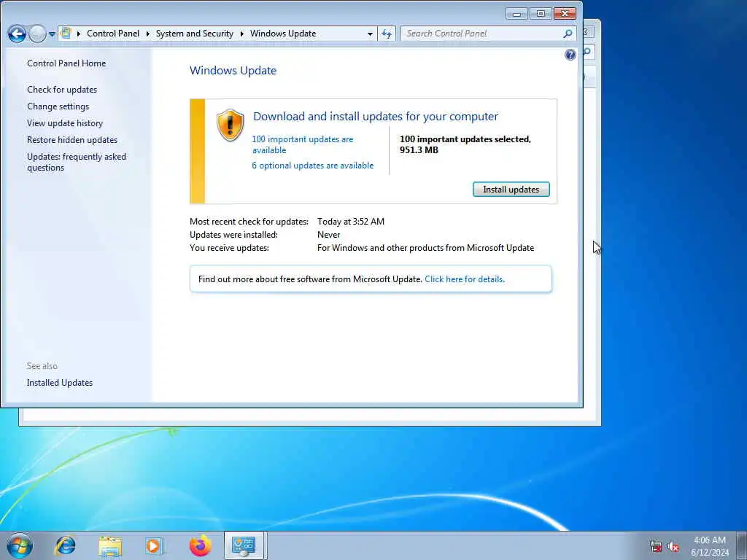
Task: Expand the arrow before Control Panel breadcrumb
Action: (x=79, y=34)
